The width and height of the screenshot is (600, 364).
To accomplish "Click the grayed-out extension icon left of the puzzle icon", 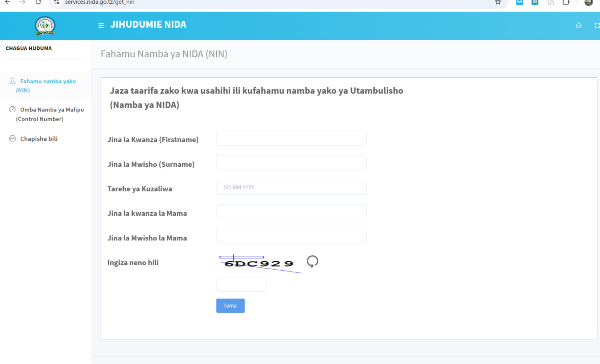I will click(x=550, y=2).
